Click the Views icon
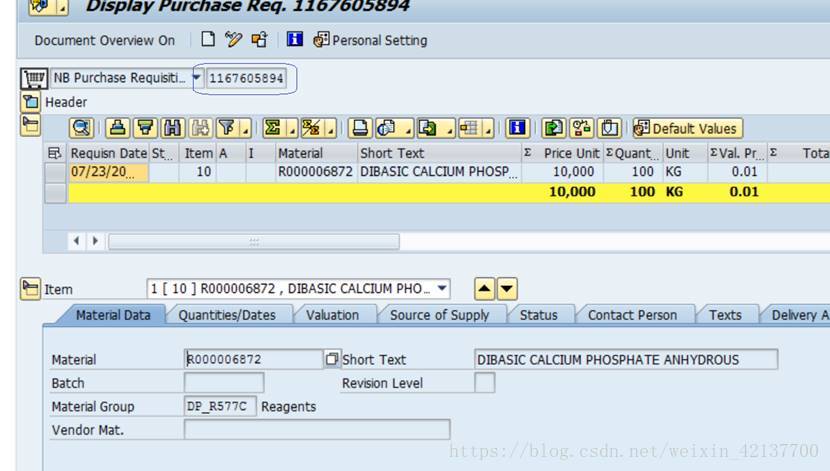This screenshot has width=830, height=471. point(387,128)
